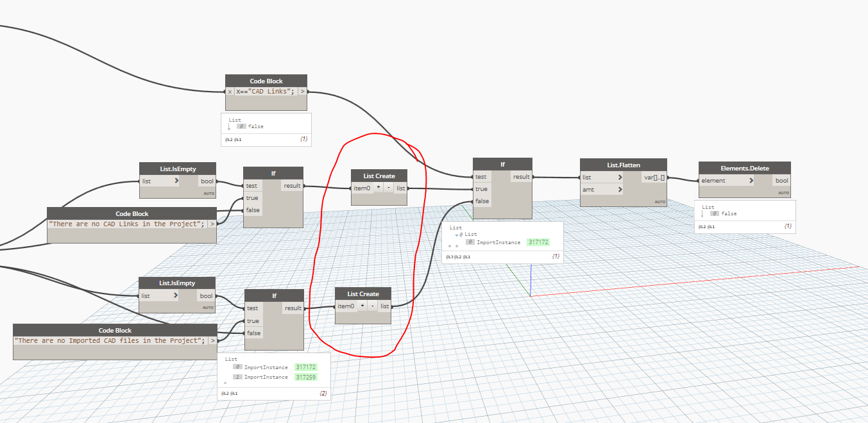Open level chevron on List.Flatten's list port

(620, 178)
